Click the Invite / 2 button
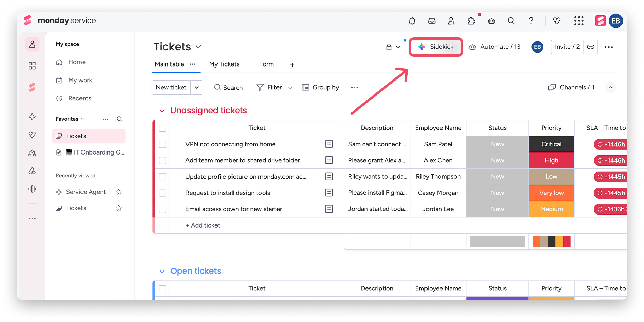This screenshot has width=644, height=322. pyautogui.click(x=567, y=47)
